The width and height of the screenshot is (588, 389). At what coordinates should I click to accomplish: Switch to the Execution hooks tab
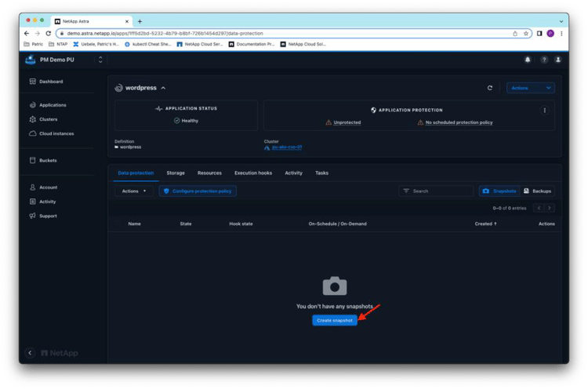pos(252,173)
